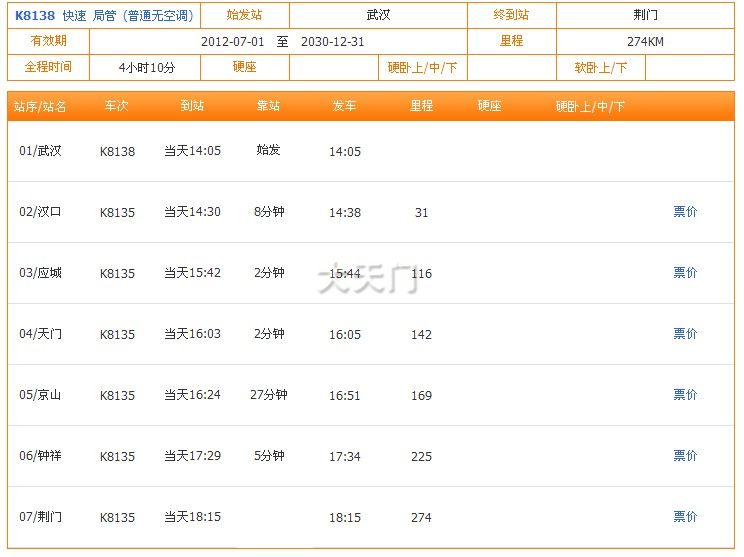This screenshot has width=744, height=557.
Task: Click the 02/汉口 station name
Action: click(40, 212)
